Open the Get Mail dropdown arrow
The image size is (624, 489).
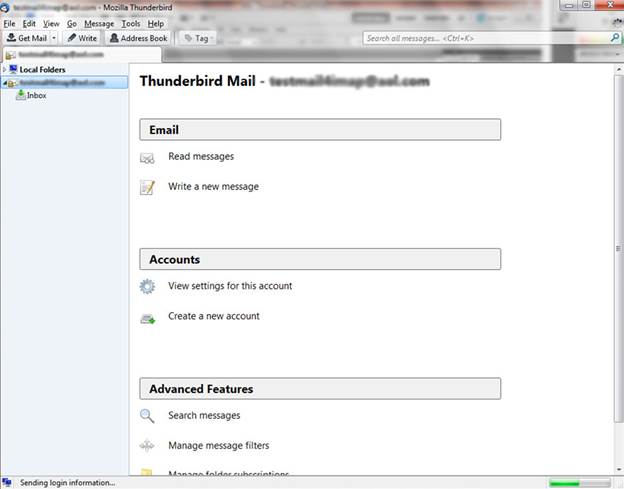click(x=54, y=38)
